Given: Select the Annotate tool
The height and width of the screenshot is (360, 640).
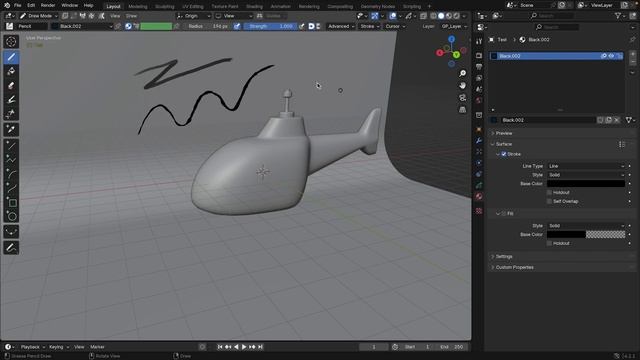Looking at the screenshot, I should [11, 247].
